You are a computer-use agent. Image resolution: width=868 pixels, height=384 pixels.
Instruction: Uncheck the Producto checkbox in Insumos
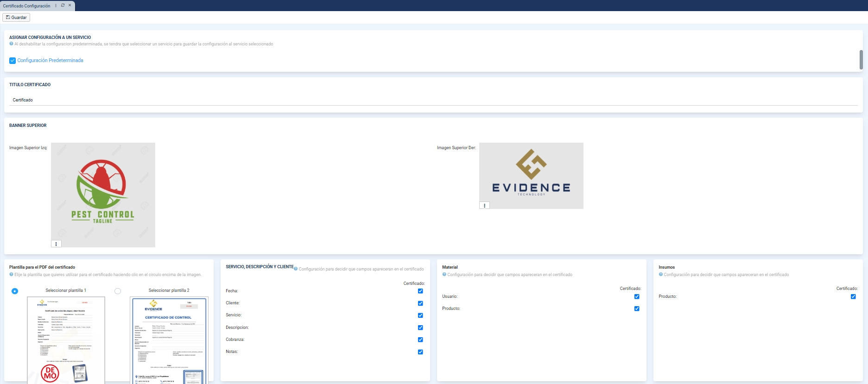point(853,296)
